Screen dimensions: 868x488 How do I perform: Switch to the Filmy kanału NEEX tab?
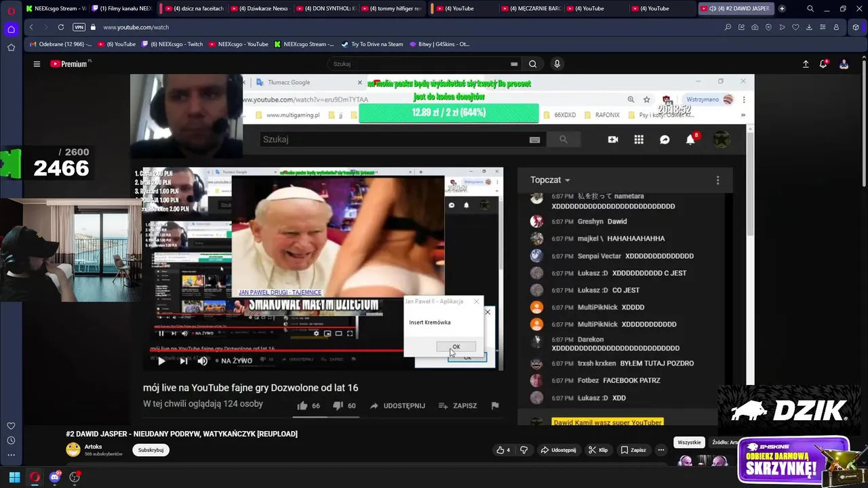tap(122, 9)
